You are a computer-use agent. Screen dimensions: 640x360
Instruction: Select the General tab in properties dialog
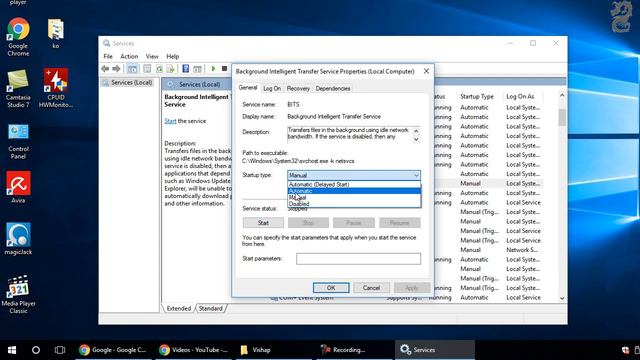248,88
